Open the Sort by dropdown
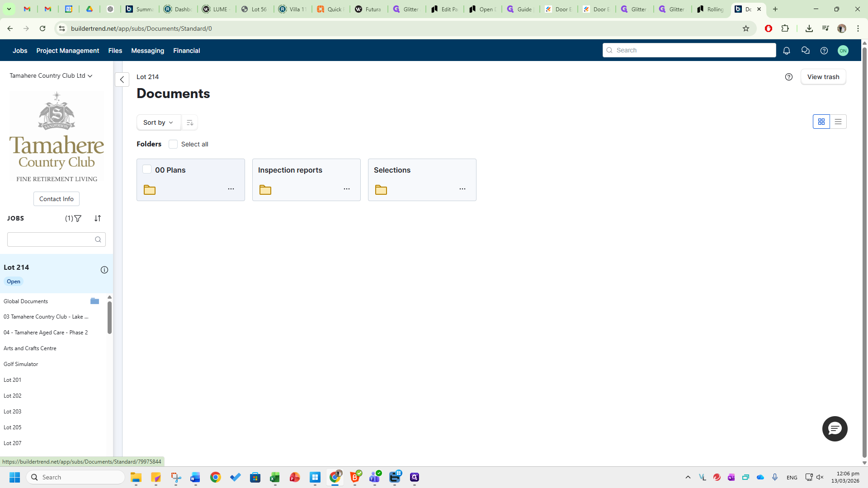Image resolution: width=868 pixels, height=488 pixels. (158, 122)
